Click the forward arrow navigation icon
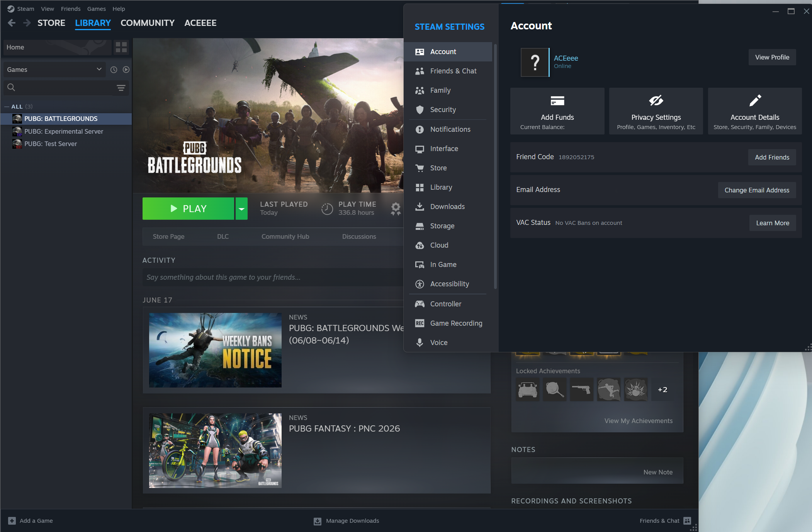This screenshot has width=812, height=532. (27, 23)
